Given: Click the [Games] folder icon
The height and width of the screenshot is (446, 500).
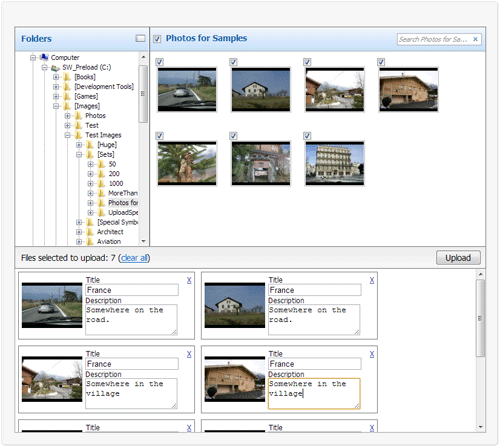Looking at the screenshot, I should [x=67, y=96].
